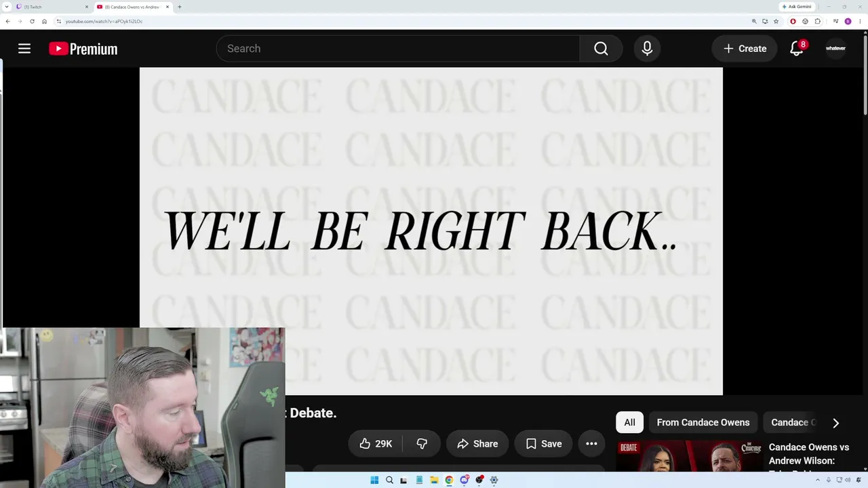This screenshot has height=488, width=868.
Task: Like the video with 29K likes
Action: click(x=376, y=444)
